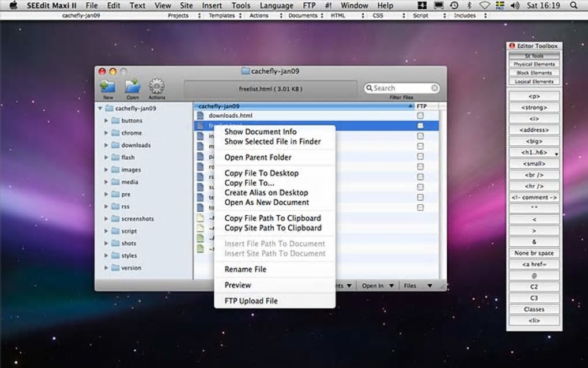Open the Site menu

click(x=186, y=5)
